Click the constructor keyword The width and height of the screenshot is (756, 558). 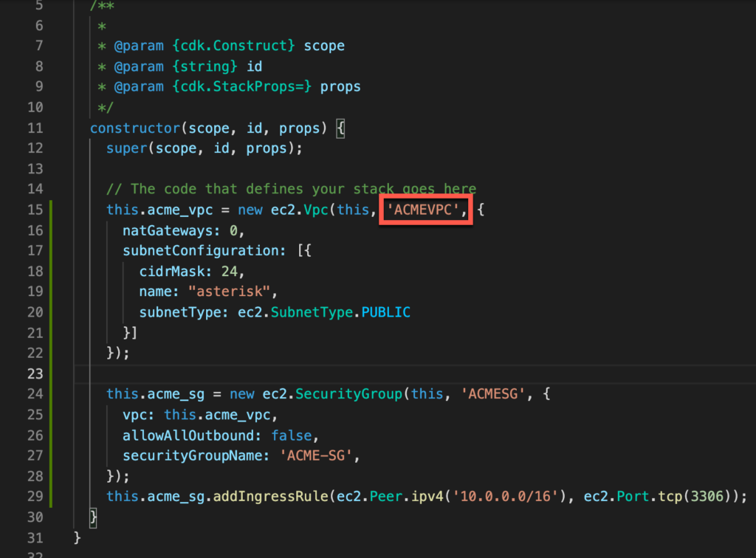point(135,128)
